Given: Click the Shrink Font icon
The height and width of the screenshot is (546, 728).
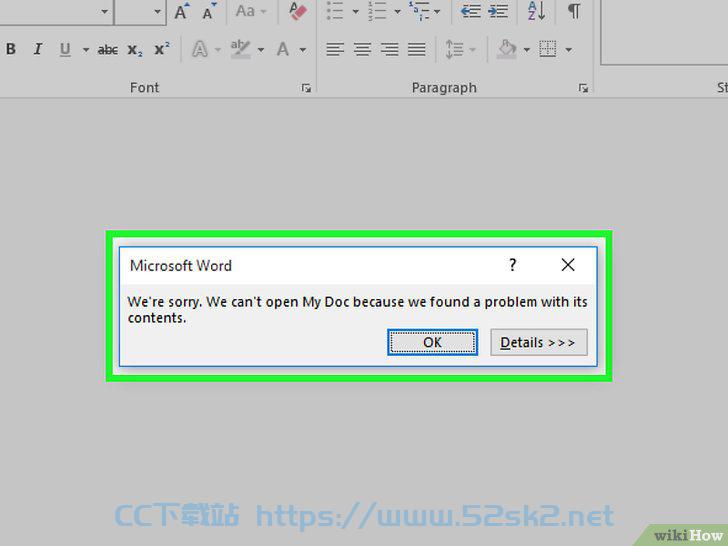Looking at the screenshot, I should click(209, 11).
